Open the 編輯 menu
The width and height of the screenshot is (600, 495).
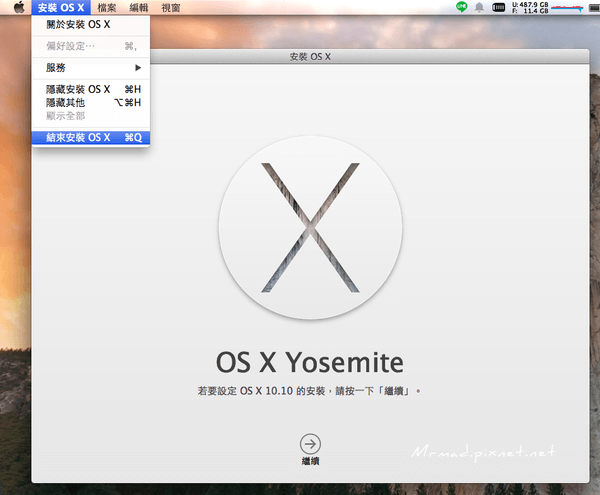tap(139, 7)
